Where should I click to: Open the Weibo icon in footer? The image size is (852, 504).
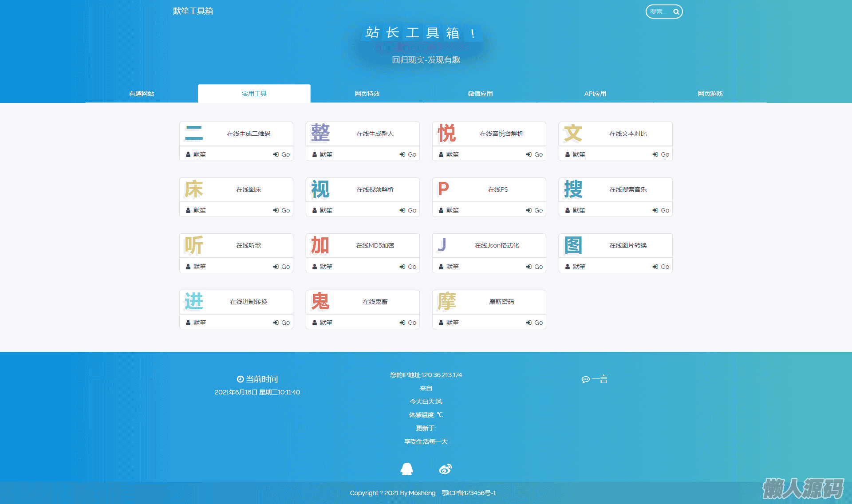[445, 469]
